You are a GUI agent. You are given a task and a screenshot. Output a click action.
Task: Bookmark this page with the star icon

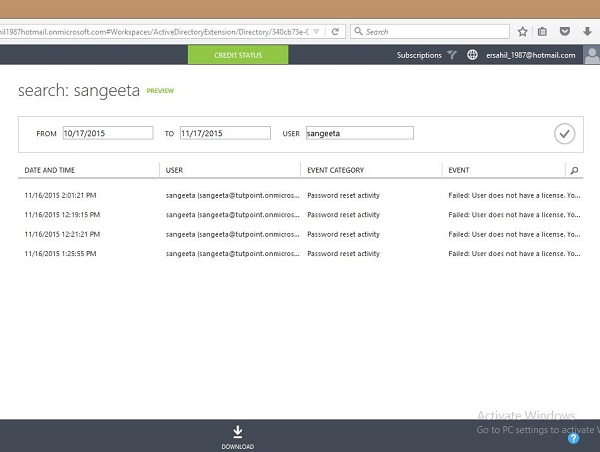tap(522, 32)
